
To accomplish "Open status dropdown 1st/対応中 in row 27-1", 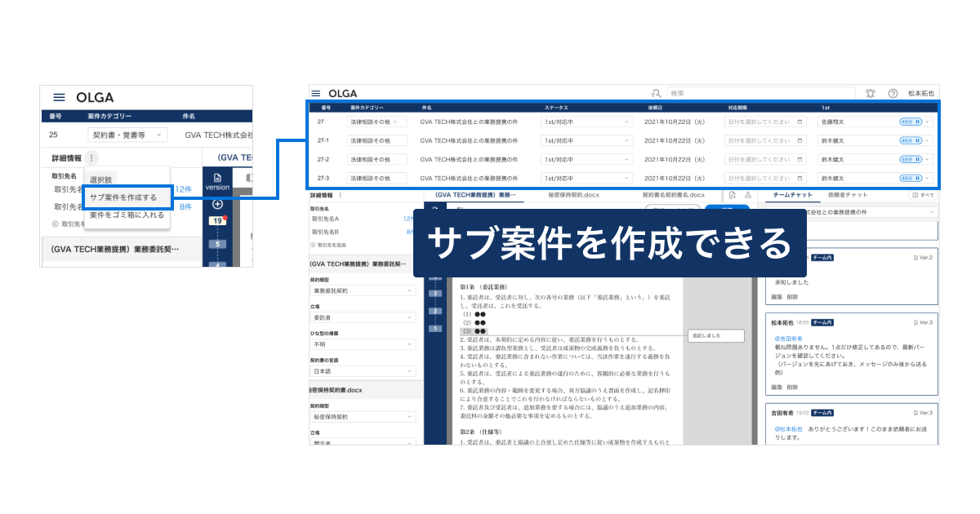I will (x=586, y=140).
